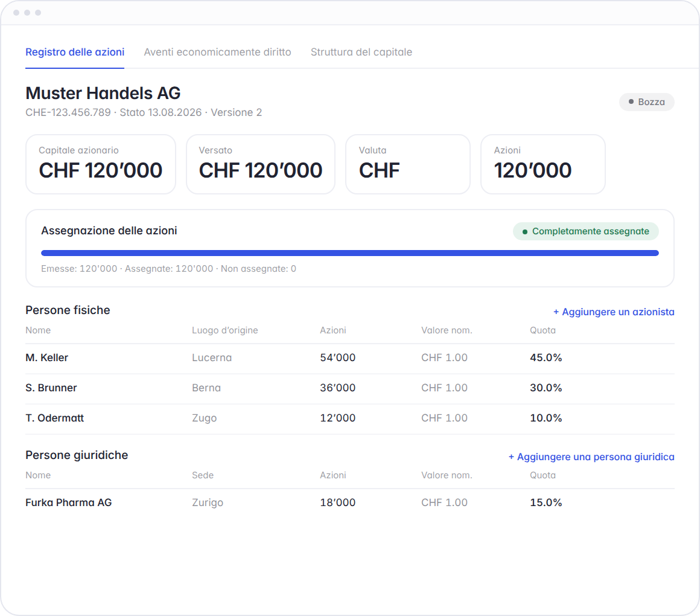Open the Registro delle azioni tab
Image resolution: width=700 pixels, height=616 pixels.
click(75, 53)
